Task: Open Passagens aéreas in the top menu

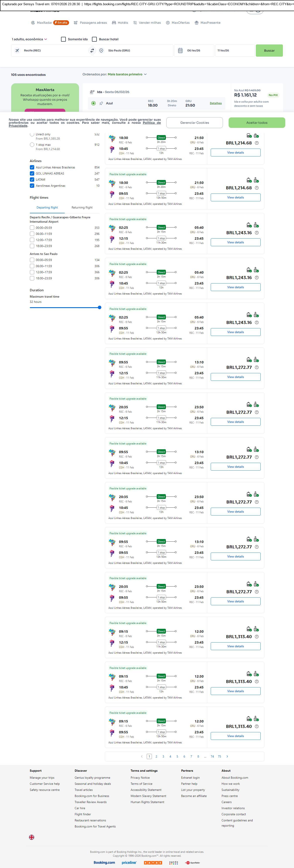Action: coord(90,23)
